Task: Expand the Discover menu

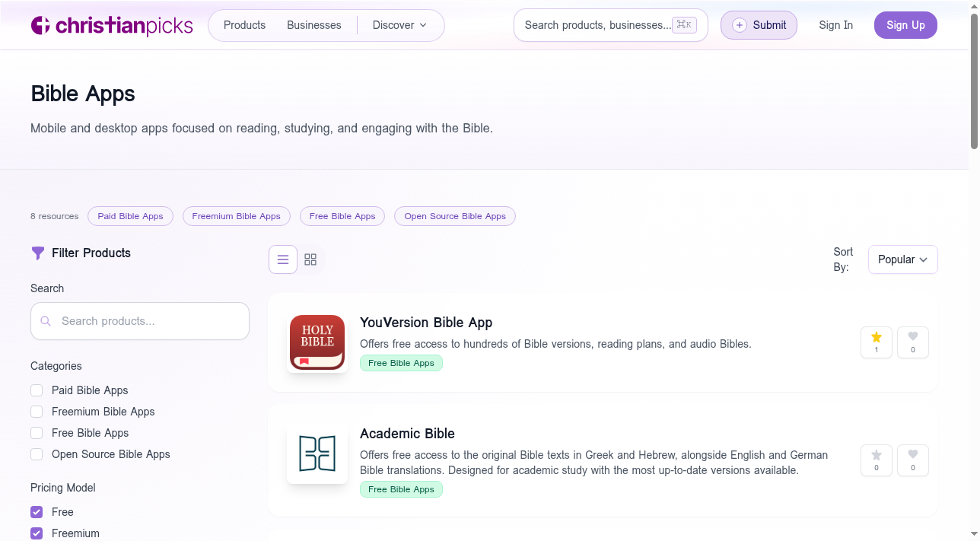Action: (400, 25)
